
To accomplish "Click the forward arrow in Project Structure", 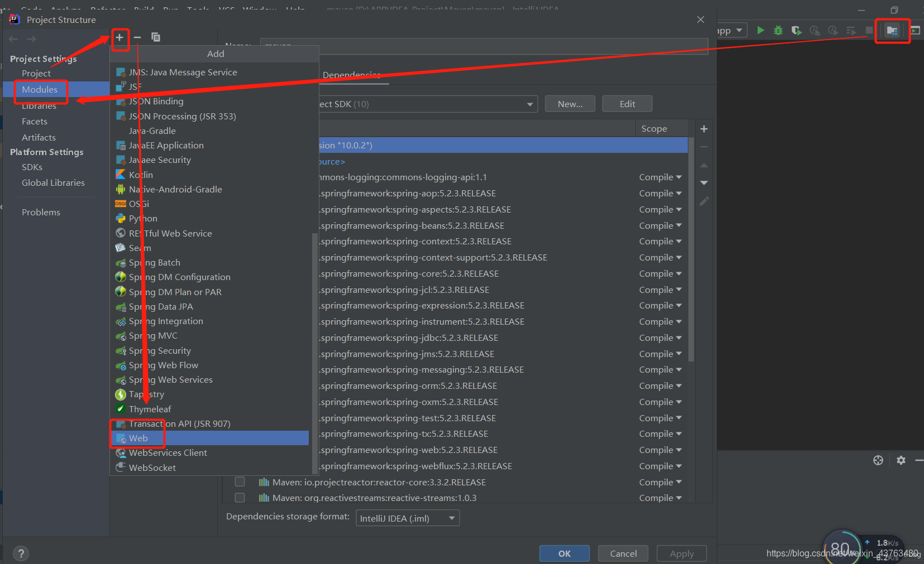I will [32, 39].
